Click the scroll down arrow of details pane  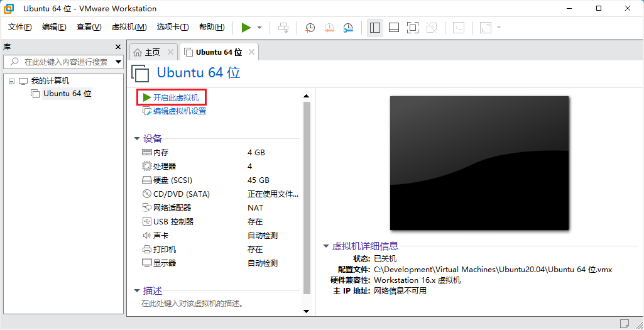(x=306, y=312)
